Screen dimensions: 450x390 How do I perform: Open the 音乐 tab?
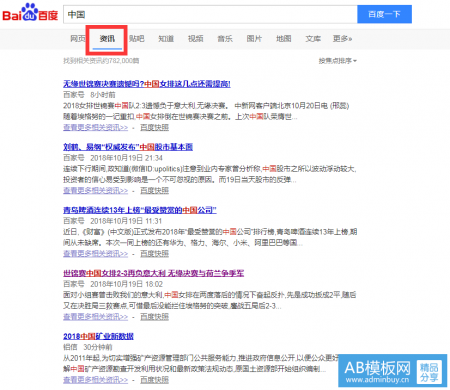pos(225,39)
